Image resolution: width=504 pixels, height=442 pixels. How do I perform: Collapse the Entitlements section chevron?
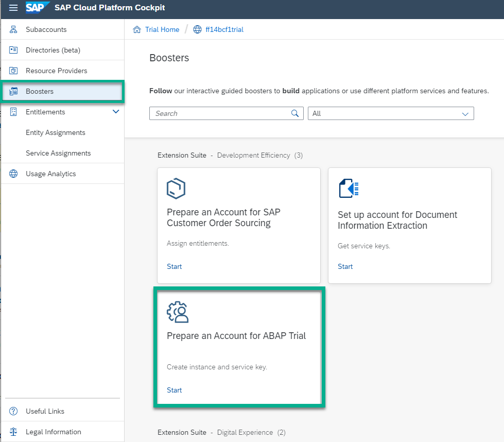(116, 112)
